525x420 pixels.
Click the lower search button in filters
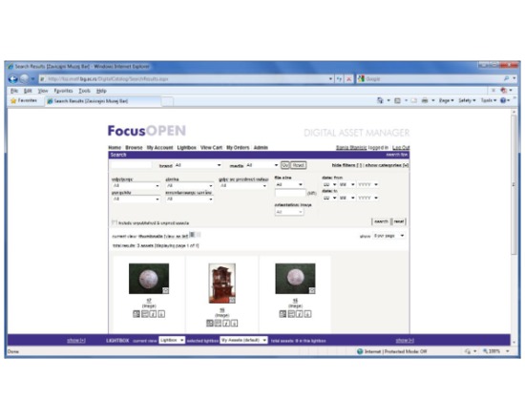(381, 221)
